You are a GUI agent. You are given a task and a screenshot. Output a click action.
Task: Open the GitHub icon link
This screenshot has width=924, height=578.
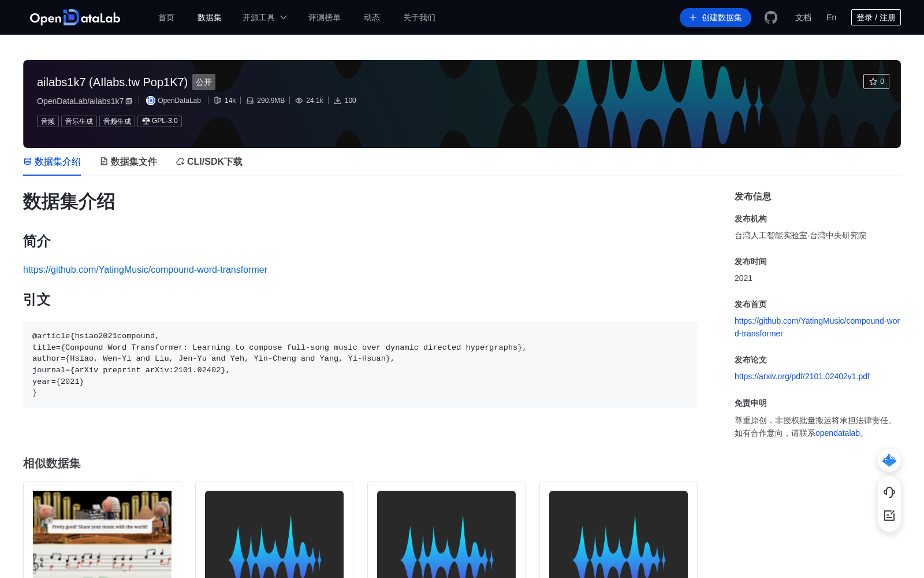pos(771,17)
